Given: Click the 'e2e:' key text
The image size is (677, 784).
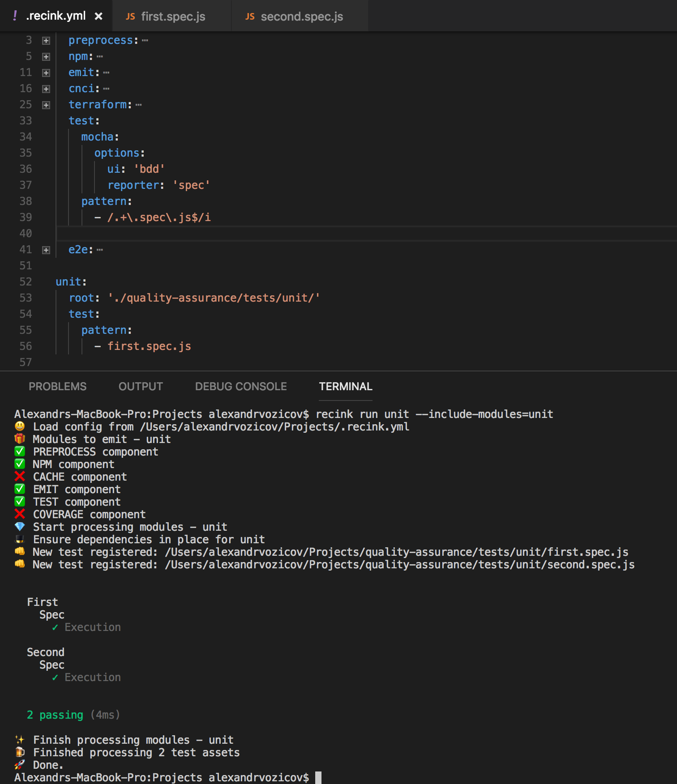Looking at the screenshot, I should pyautogui.click(x=81, y=250).
